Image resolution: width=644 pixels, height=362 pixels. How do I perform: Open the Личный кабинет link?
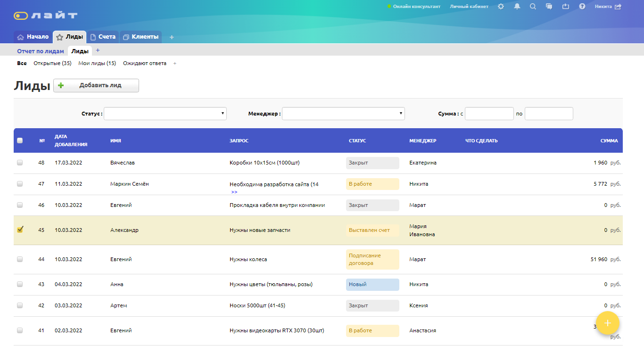point(469,7)
